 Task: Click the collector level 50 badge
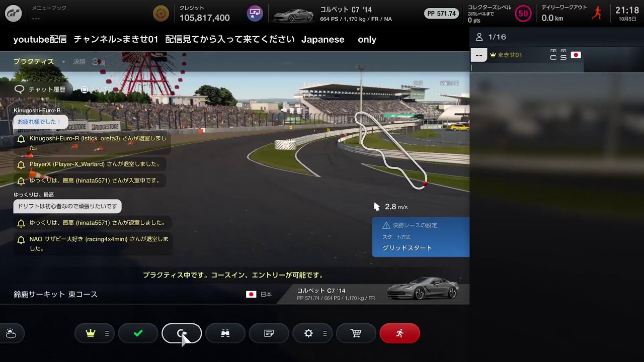[x=523, y=14]
